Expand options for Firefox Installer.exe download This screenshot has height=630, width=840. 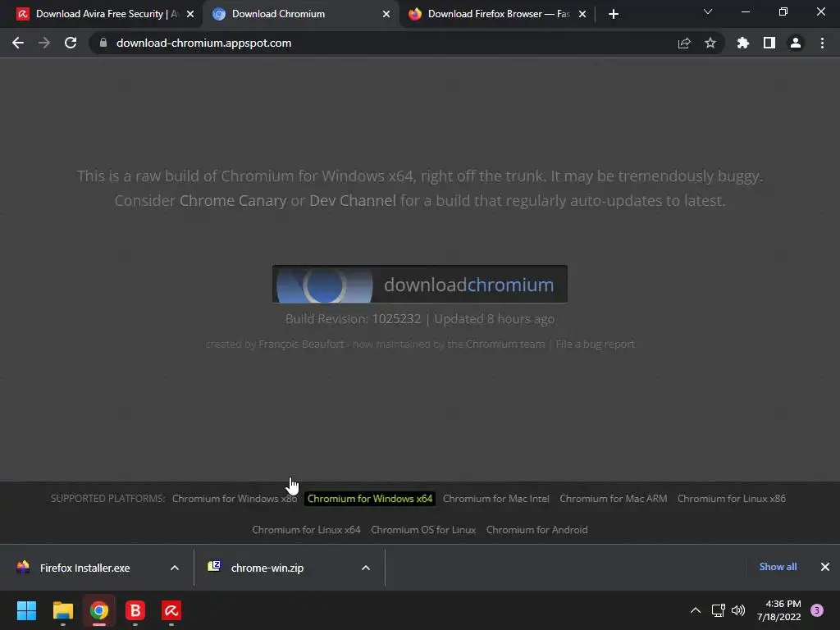pyautogui.click(x=175, y=568)
